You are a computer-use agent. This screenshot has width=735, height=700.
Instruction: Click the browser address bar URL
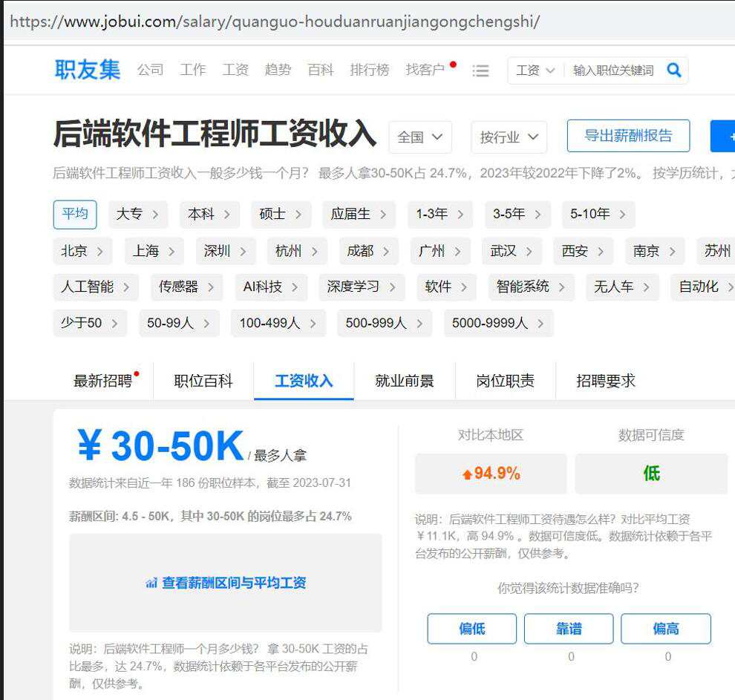coord(275,22)
